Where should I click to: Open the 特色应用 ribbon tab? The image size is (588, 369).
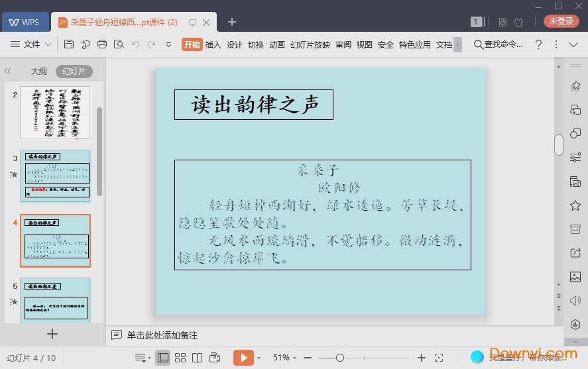click(415, 44)
